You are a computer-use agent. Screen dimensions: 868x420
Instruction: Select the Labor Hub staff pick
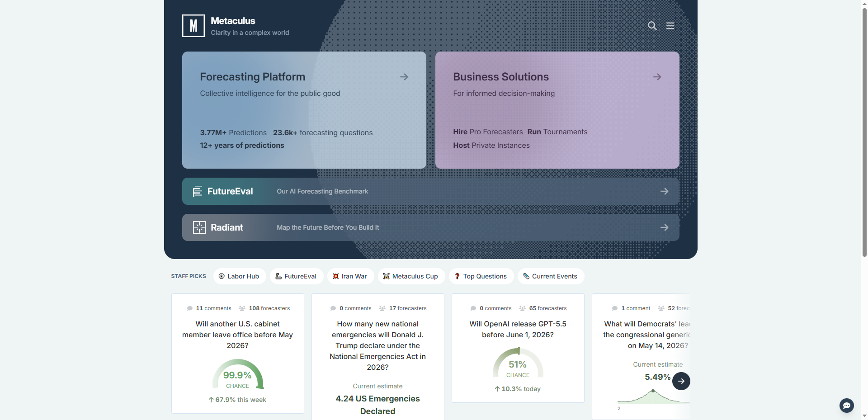(x=239, y=276)
